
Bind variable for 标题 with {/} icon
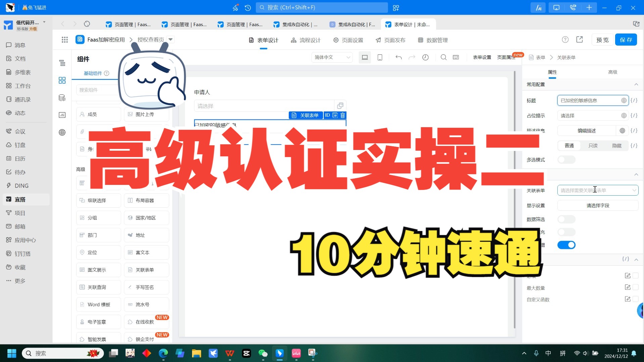coord(634,100)
